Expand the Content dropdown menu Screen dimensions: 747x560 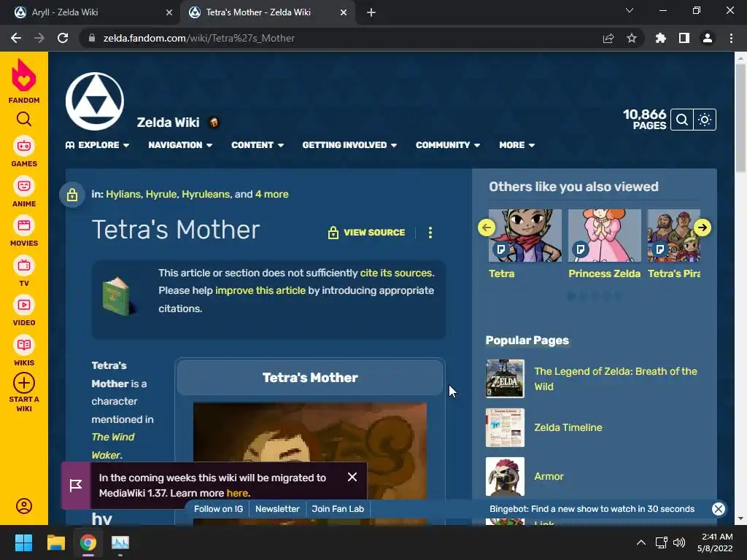click(258, 145)
